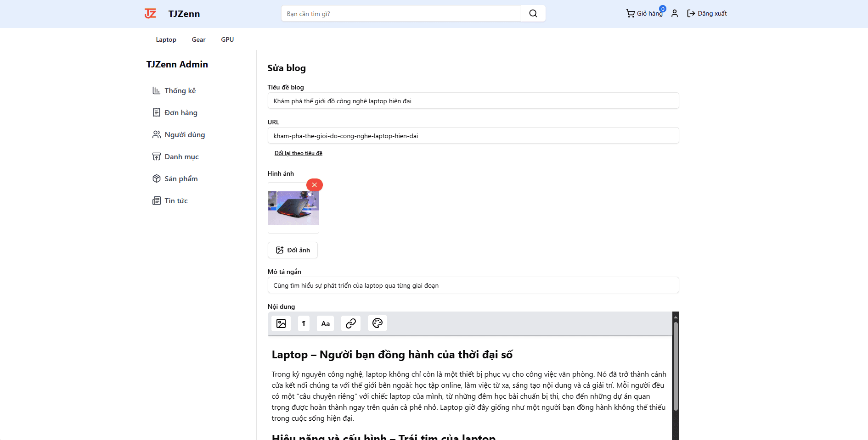Open the shopping cart Giỏ hàng
Screen dimensions: 868x440
tap(644, 14)
